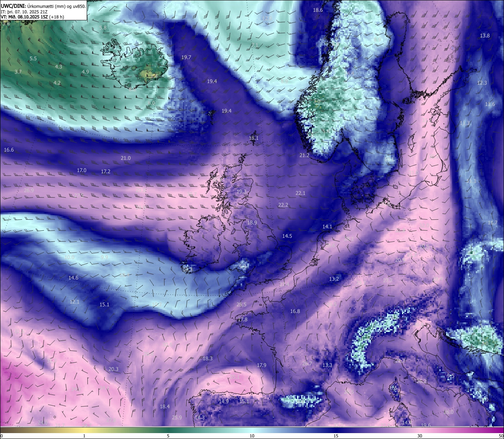Viewport: 504px width, 439px height.
Task: Click the 12.1 value in the southwest Atlantic
Action: (x=74, y=302)
